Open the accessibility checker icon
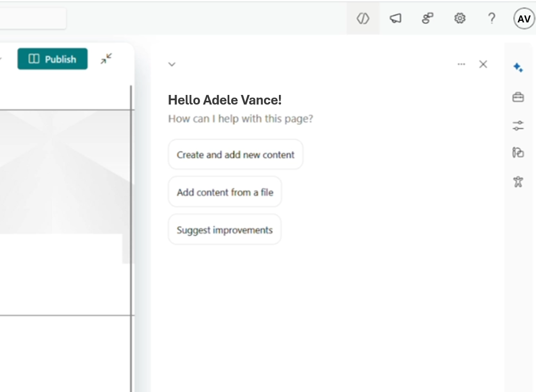This screenshot has width=536, height=392. (518, 182)
